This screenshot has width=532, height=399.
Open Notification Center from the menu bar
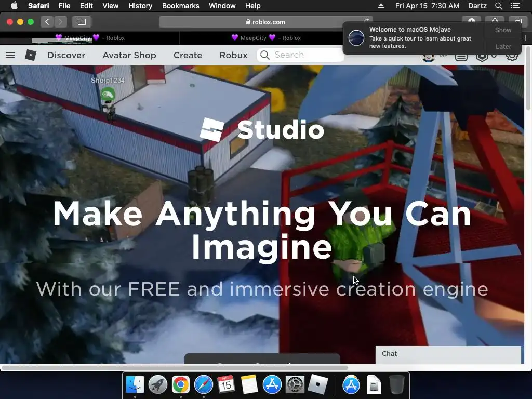515,6
